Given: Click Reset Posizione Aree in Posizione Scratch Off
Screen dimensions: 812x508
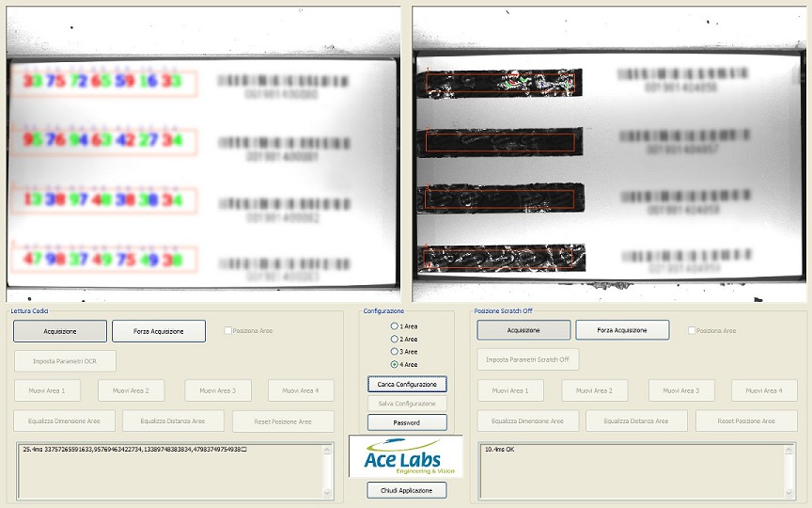Looking at the screenshot, I should click(x=747, y=421).
